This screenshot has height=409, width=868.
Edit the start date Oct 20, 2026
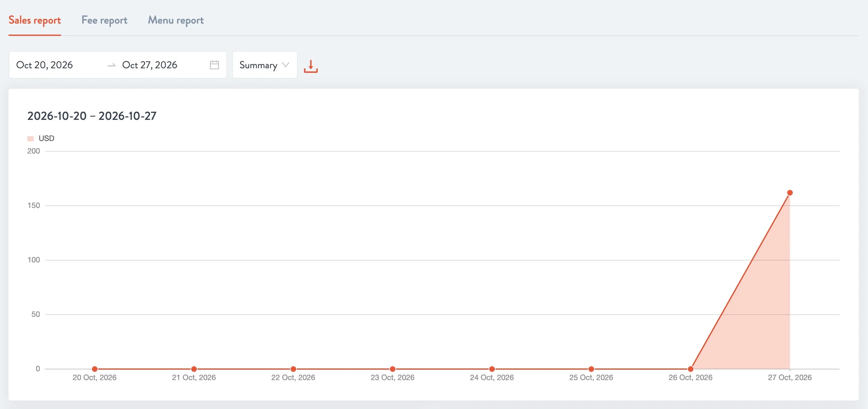(45, 65)
